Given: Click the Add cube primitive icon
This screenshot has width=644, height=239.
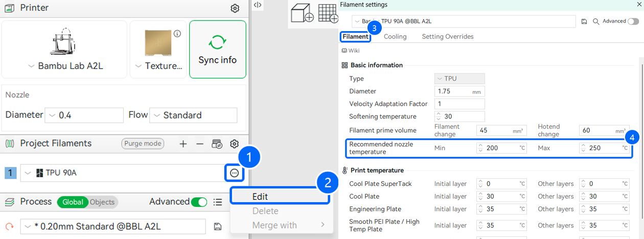Looking at the screenshot, I should 302,13.
